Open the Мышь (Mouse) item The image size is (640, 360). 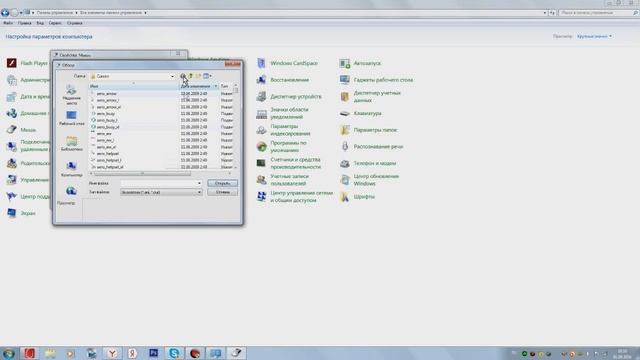pos(21,130)
